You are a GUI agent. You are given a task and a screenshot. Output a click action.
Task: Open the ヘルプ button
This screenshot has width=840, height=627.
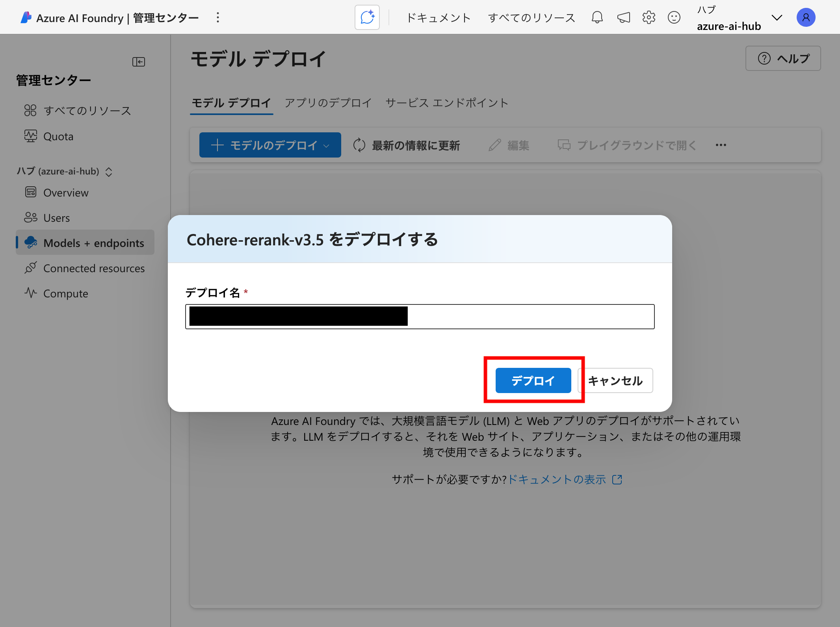tap(783, 58)
